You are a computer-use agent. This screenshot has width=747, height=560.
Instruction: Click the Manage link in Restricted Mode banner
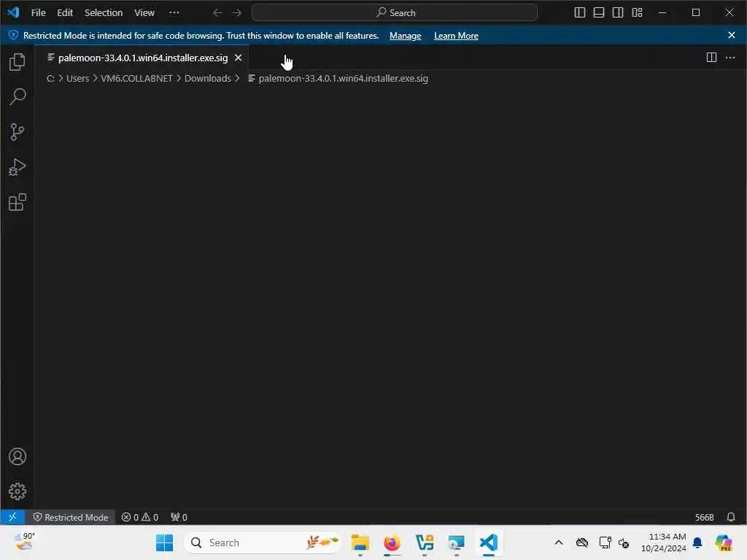coord(405,36)
